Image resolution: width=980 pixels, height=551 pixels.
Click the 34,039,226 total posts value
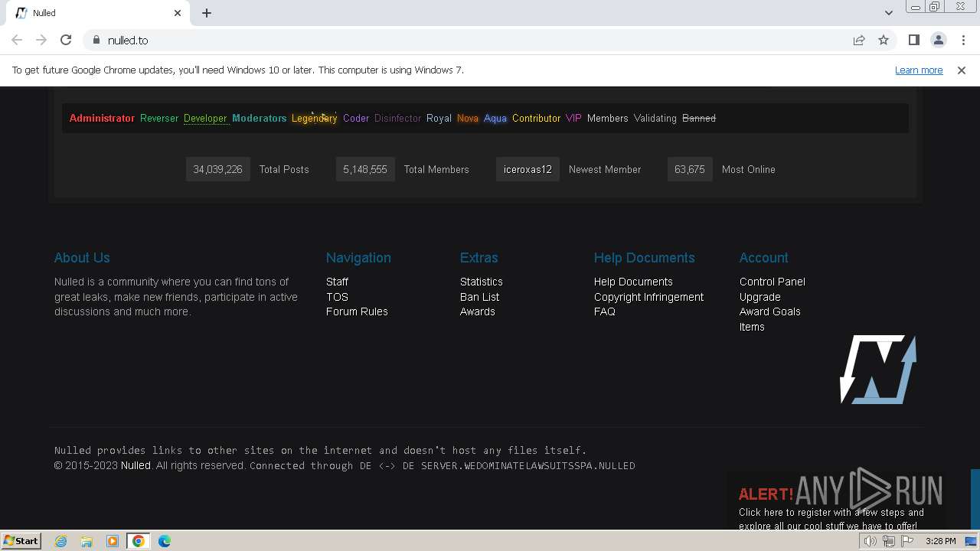click(x=217, y=169)
